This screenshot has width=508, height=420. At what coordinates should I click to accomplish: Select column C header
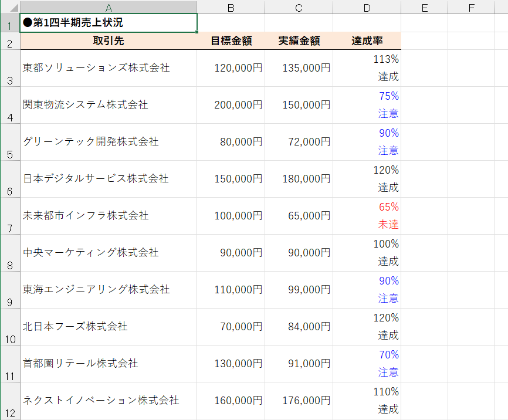coord(299,7)
